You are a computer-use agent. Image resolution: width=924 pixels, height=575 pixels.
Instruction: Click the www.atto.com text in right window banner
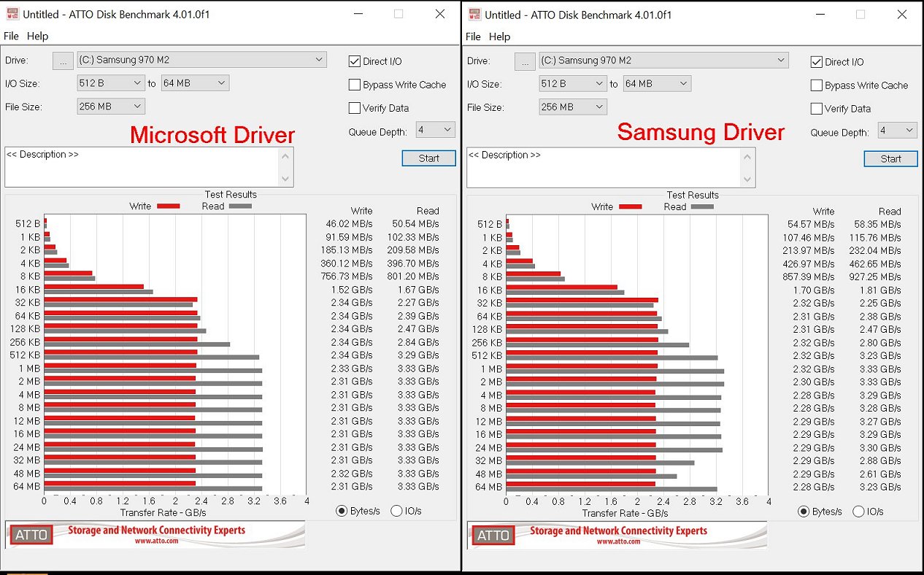[x=619, y=542]
